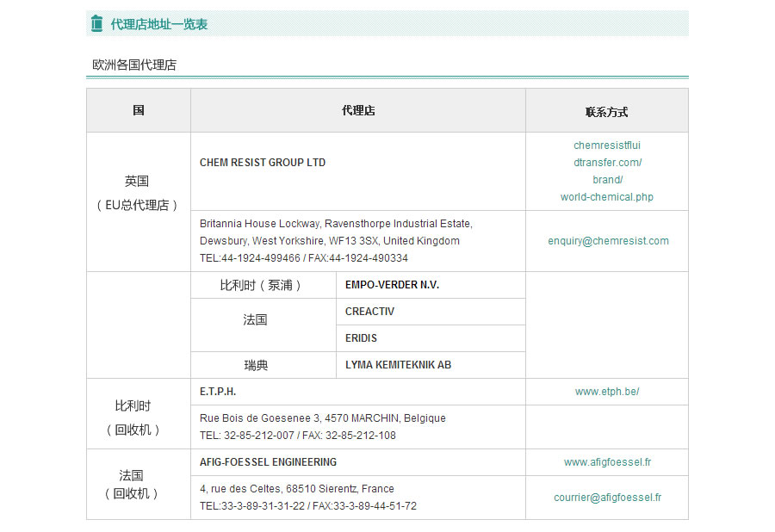
Task: Select the ERIDIS entry
Action: [361, 337]
